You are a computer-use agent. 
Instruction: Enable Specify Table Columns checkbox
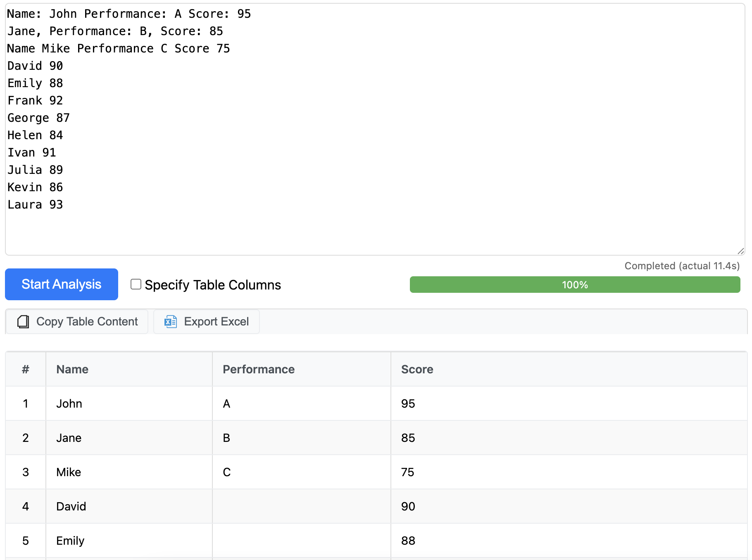pos(136,284)
